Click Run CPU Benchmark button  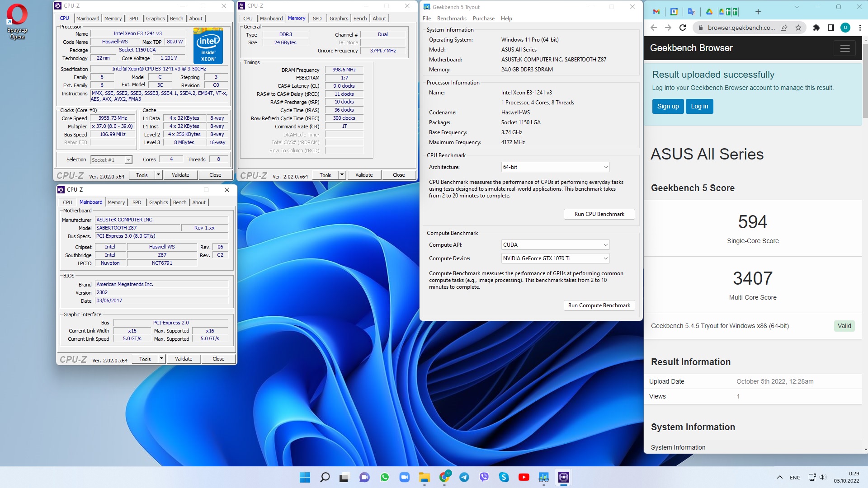599,214
